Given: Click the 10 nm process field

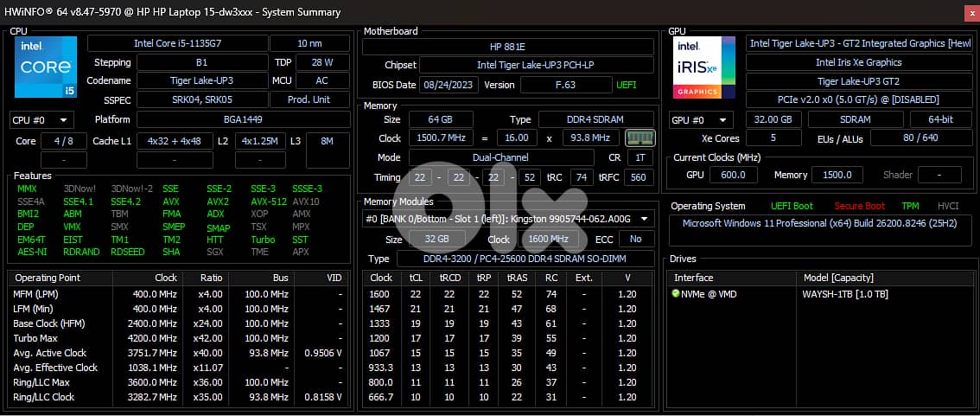Looking at the screenshot, I should coord(310,43).
